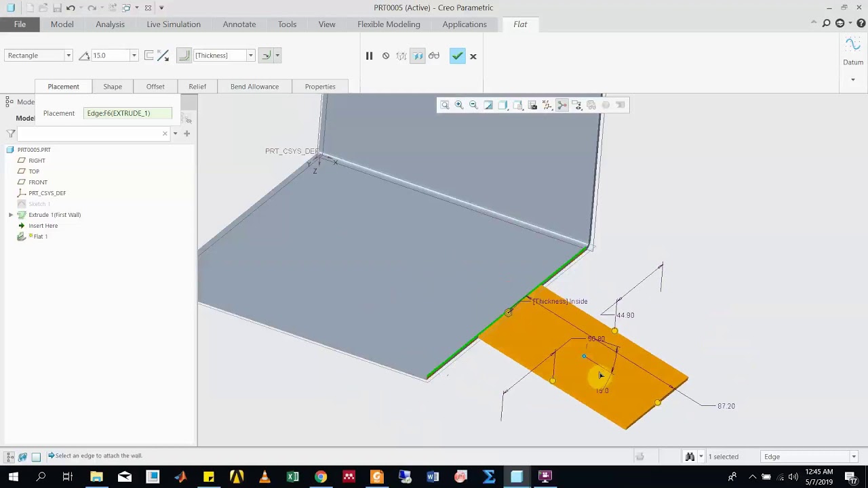Open the Properties tab
Image resolution: width=868 pixels, height=488 pixels.
pyautogui.click(x=320, y=87)
